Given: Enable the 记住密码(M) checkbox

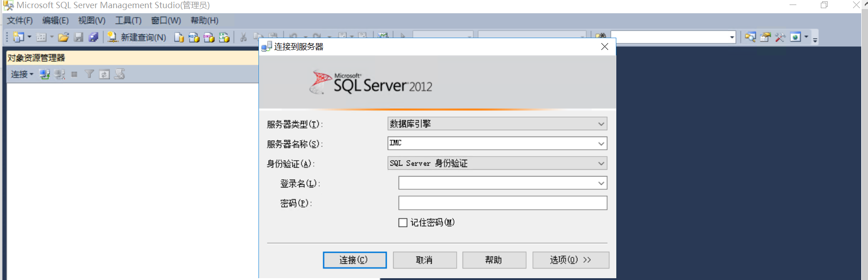Looking at the screenshot, I should pyautogui.click(x=403, y=223).
